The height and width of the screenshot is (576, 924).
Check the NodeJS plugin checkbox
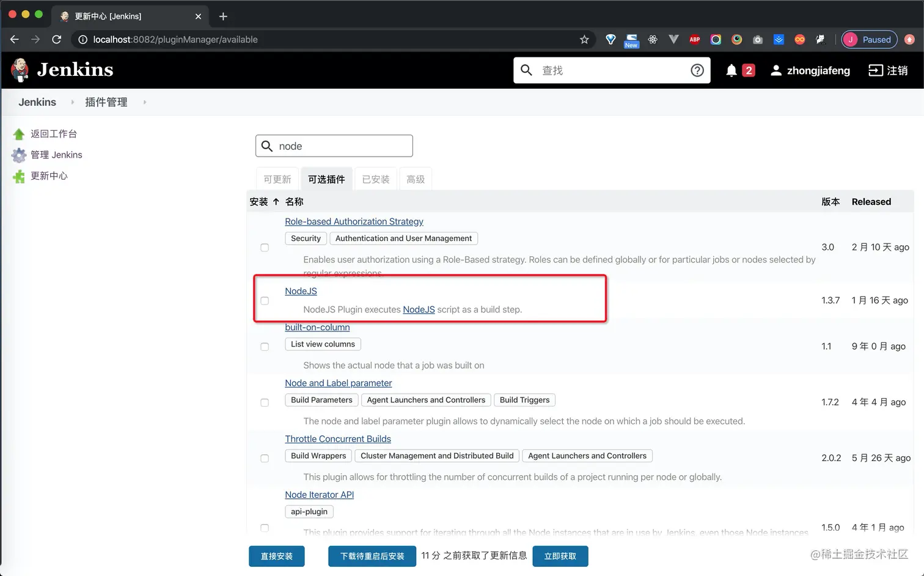click(x=265, y=301)
